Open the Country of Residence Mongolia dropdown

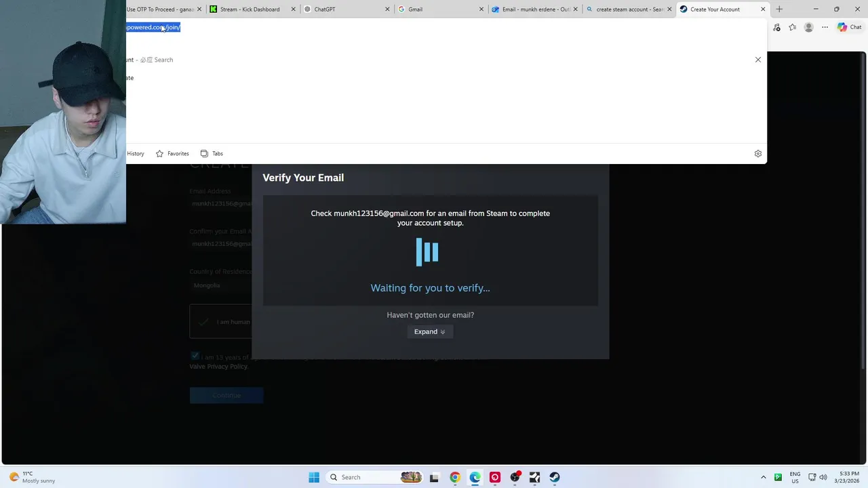tap(220, 285)
